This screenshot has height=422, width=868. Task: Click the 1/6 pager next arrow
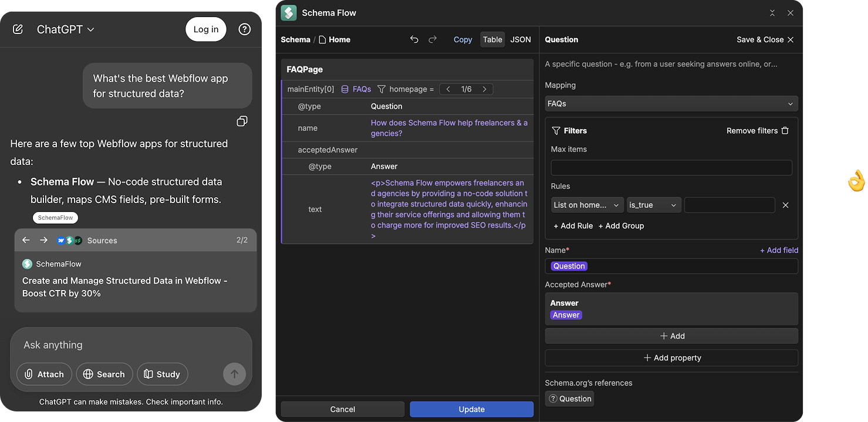[484, 89]
